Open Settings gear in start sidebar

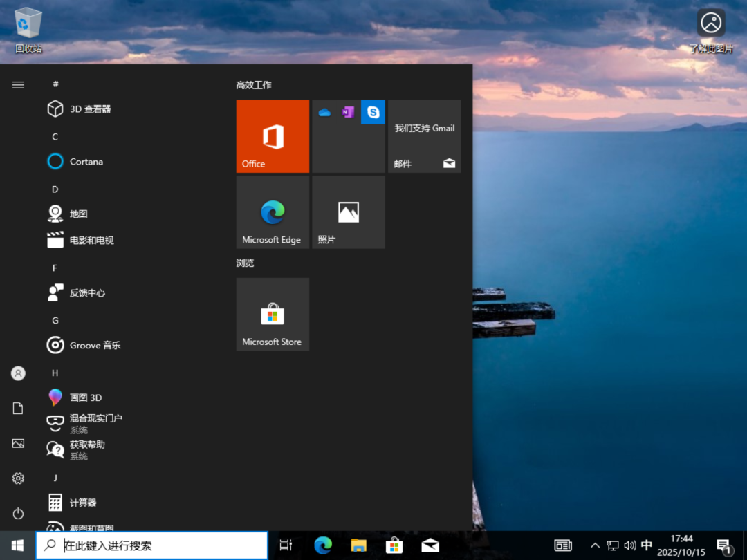tap(18, 478)
